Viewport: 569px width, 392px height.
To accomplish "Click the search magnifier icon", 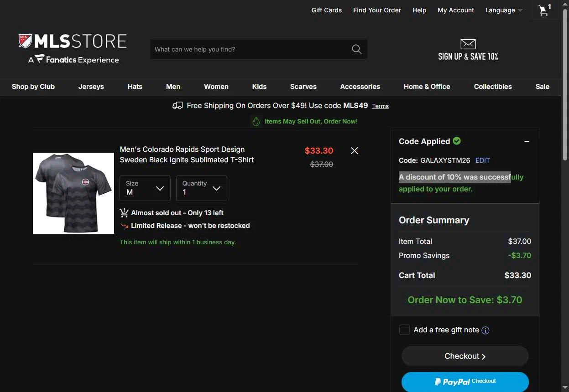I will 357,49.
